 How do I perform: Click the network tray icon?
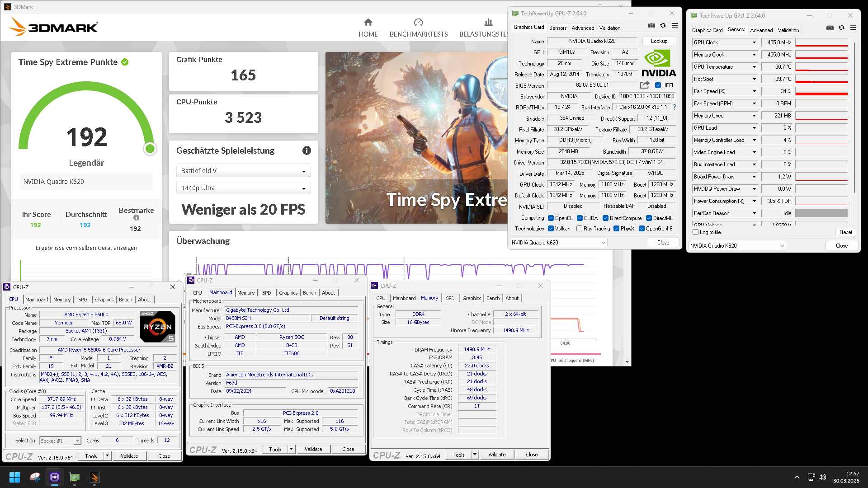pyautogui.click(x=811, y=477)
